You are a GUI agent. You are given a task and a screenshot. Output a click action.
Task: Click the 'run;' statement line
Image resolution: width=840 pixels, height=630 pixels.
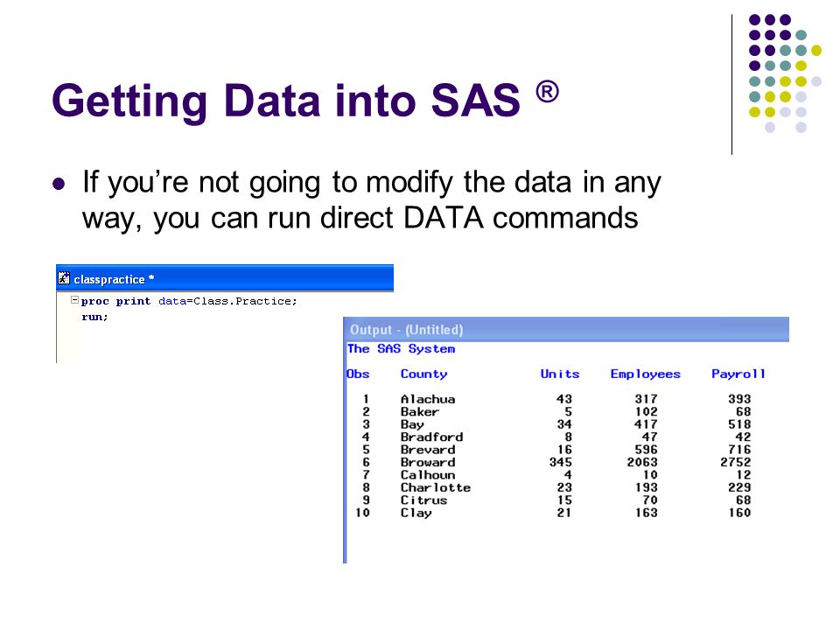pyautogui.click(x=94, y=317)
